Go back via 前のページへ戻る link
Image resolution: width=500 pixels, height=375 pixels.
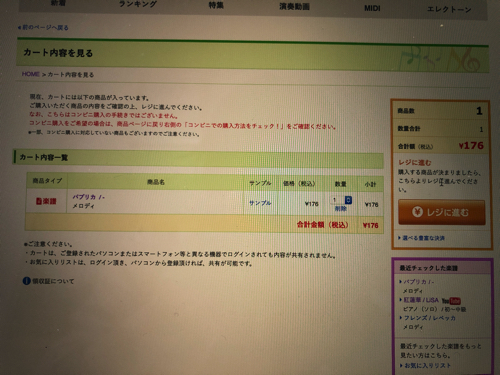(x=43, y=27)
